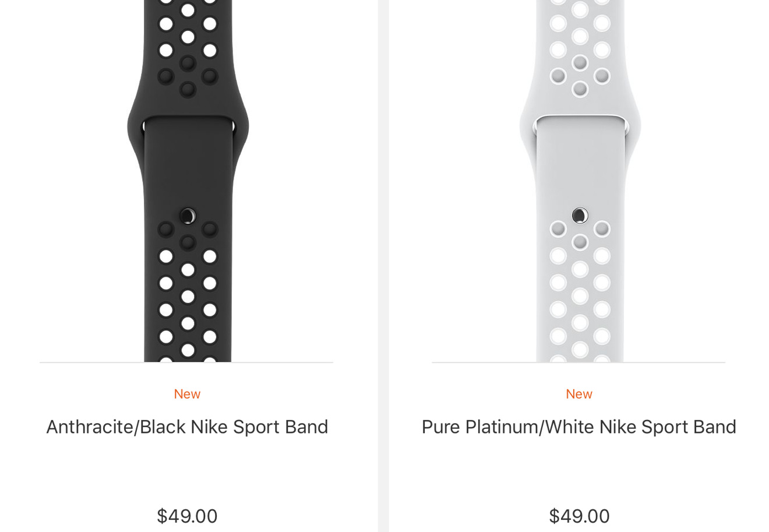Click the pin stud on the platinum band
The height and width of the screenshot is (532, 769).
[x=580, y=216]
